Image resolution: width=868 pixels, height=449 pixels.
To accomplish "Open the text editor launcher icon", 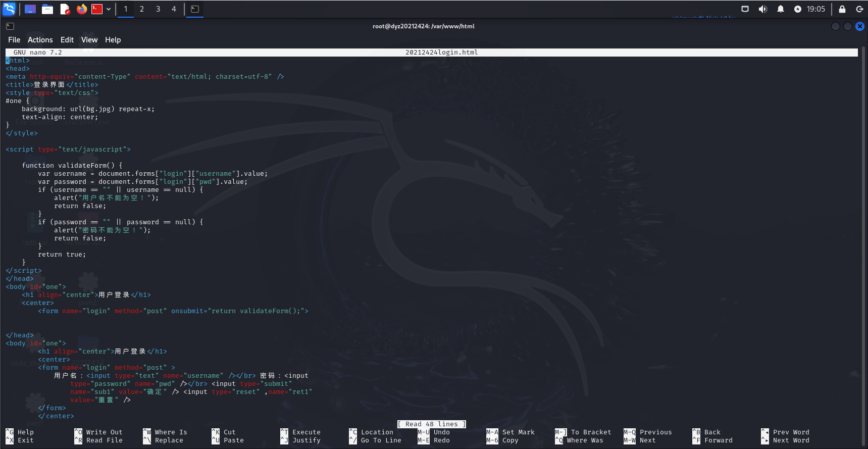I will point(65,9).
